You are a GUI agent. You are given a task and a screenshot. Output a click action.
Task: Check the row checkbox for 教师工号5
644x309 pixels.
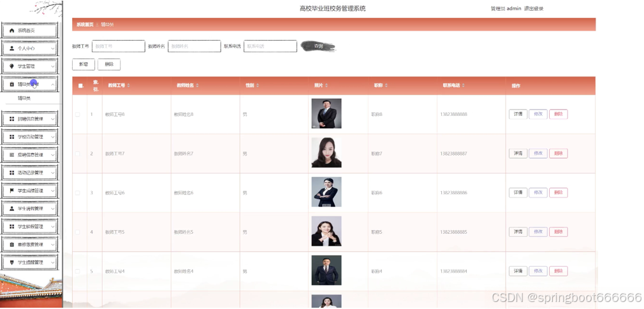click(78, 233)
